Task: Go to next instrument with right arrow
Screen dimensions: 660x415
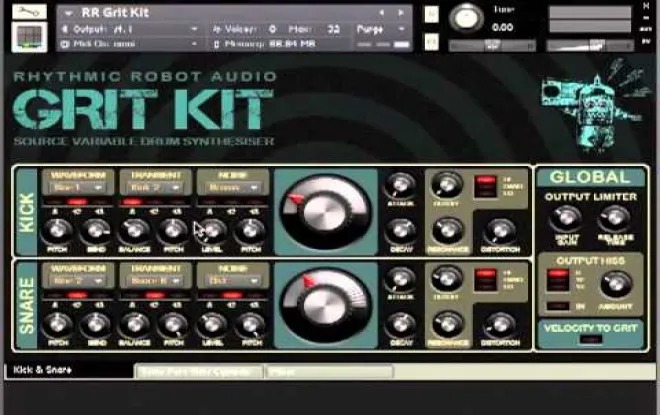Action: 401,13
